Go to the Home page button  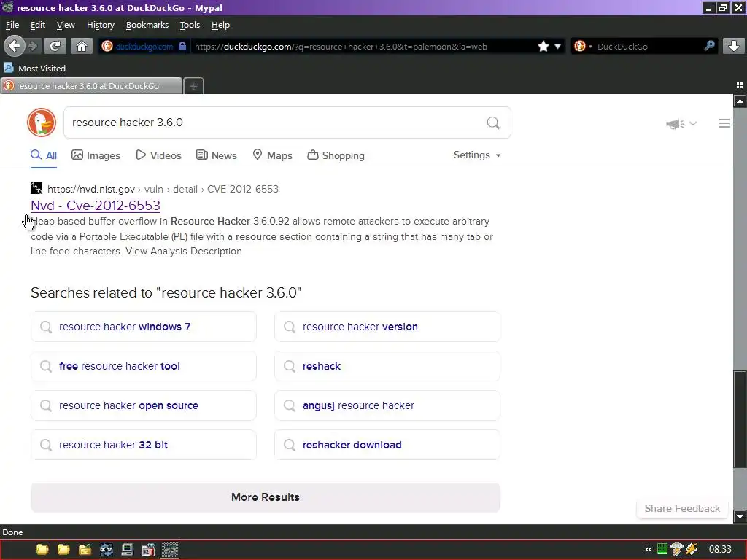(82, 46)
